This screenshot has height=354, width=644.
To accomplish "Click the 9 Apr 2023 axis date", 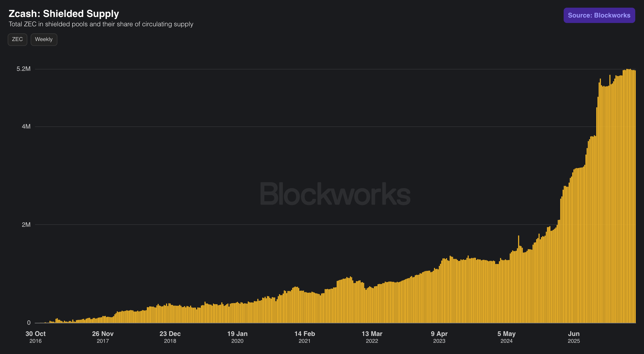I will (x=439, y=337).
